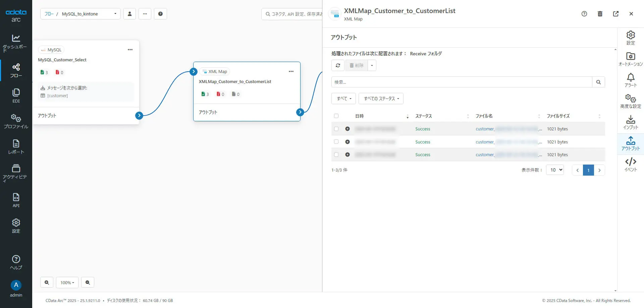Switch to the Input tab
Image resolution: width=644 pixels, height=308 pixels.
(x=631, y=122)
